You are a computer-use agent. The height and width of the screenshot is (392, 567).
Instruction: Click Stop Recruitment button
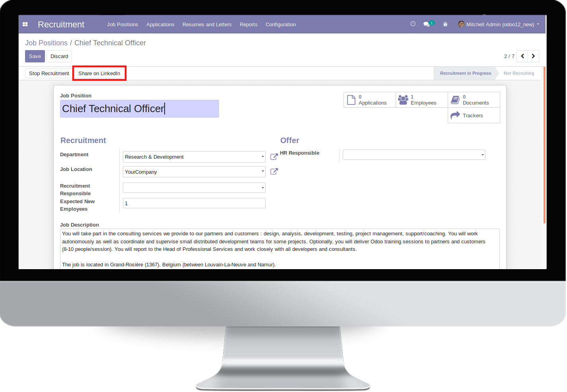[x=49, y=73]
